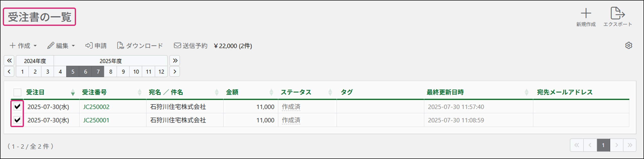Toggle the select-all header checkbox
This screenshot has height=159, width=644.
click(x=17, y=92)
